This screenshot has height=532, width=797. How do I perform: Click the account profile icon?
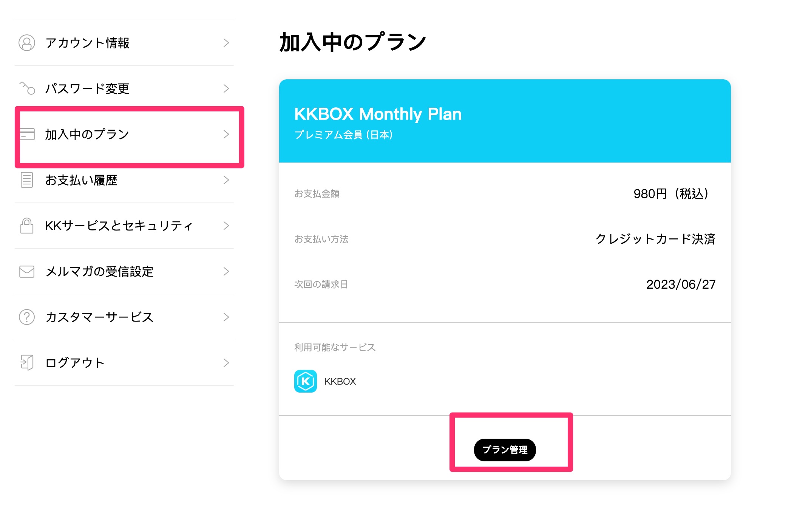27,43
